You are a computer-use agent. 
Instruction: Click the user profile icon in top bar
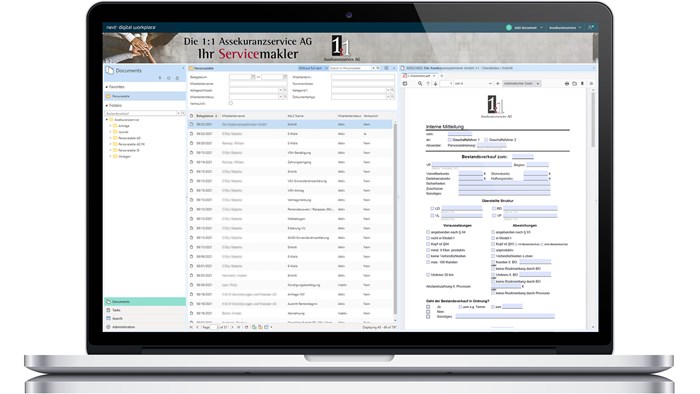pos(591,27)
